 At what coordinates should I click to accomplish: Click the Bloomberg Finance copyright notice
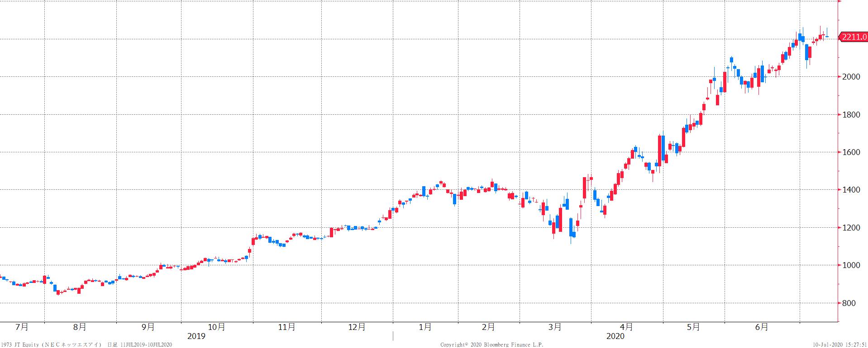pyautogui.click(x=492, y=345)
